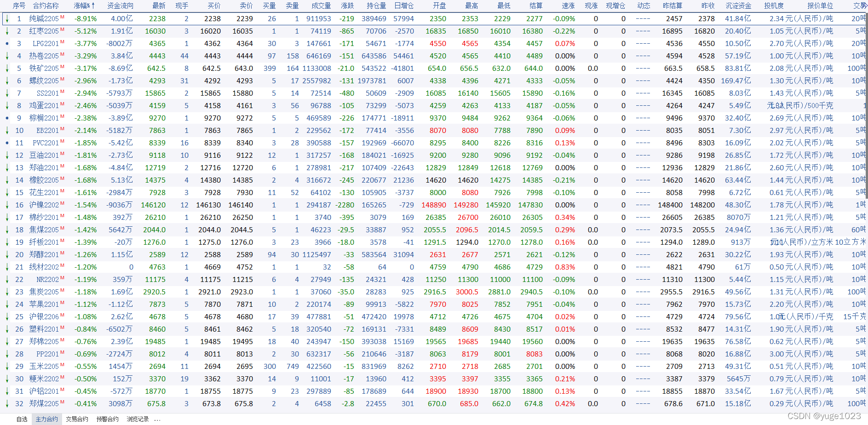Click the 投机度 column header
This screenshot has height=425, width=868.
click(774, 6)
